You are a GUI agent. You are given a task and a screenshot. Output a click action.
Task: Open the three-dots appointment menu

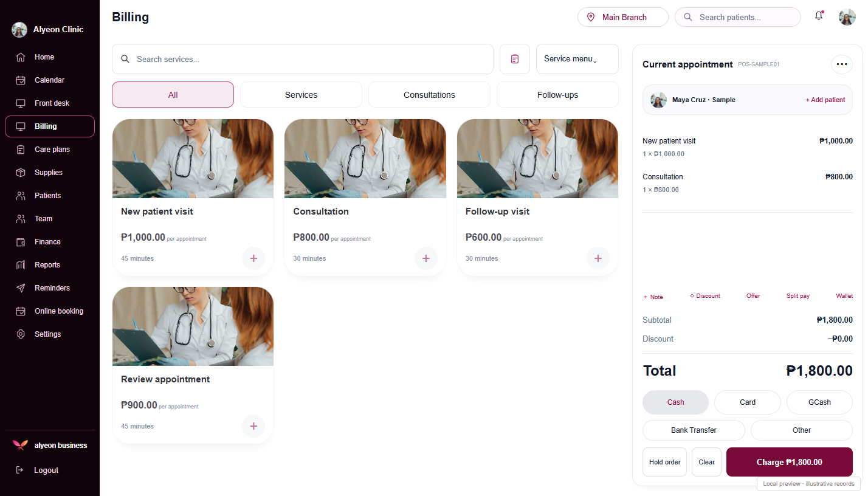coord(842,64)
